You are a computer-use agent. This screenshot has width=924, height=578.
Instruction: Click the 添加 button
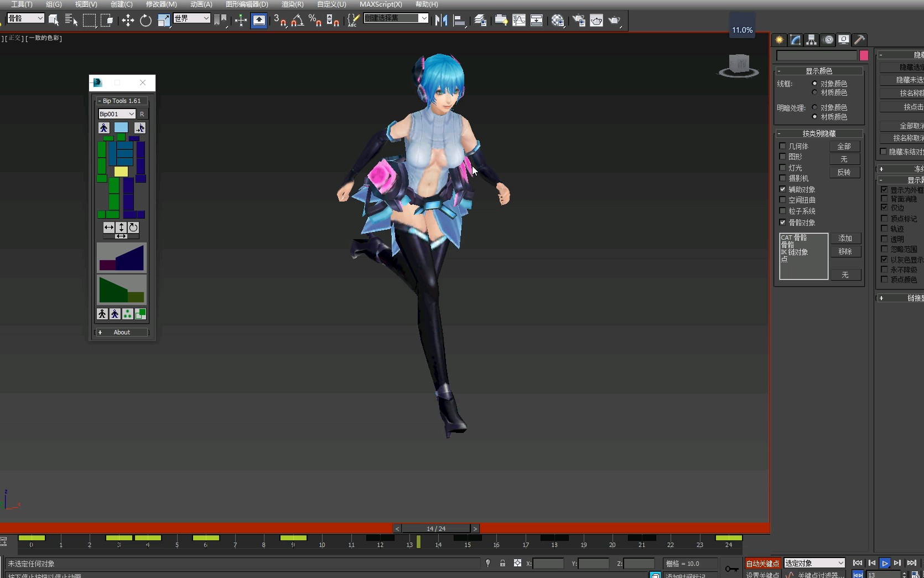pyautogui.click(x=845, y=238)
